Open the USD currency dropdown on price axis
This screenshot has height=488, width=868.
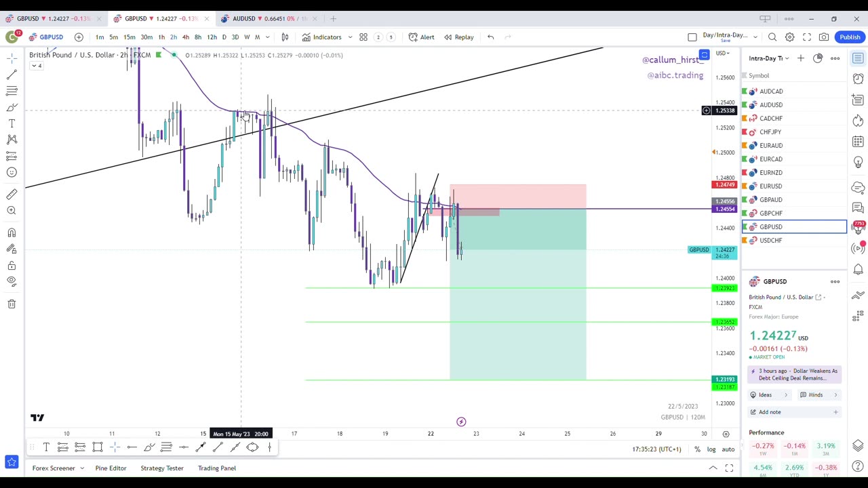click(722, 53)
